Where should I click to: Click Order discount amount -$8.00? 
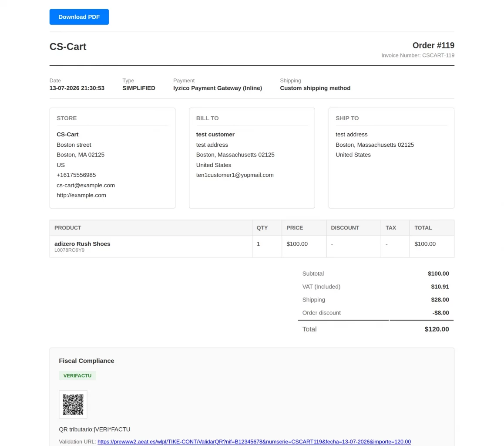(441, 313)
